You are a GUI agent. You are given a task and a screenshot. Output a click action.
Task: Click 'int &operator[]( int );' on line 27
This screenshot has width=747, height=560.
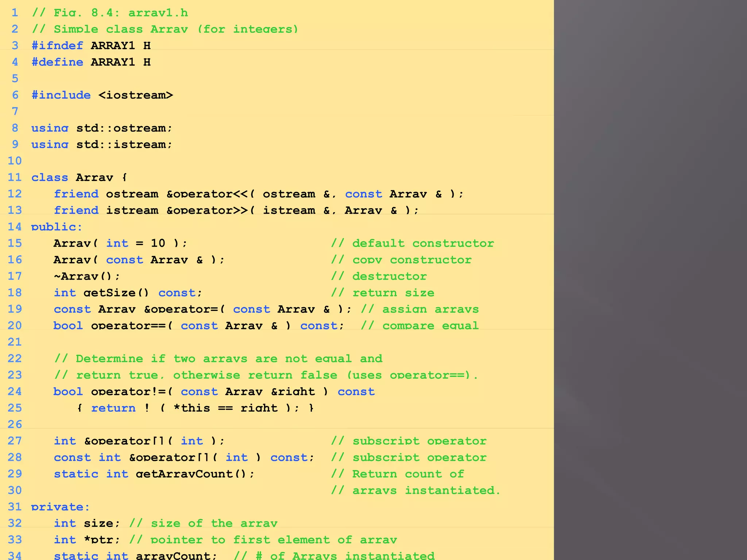click(139, 441)
